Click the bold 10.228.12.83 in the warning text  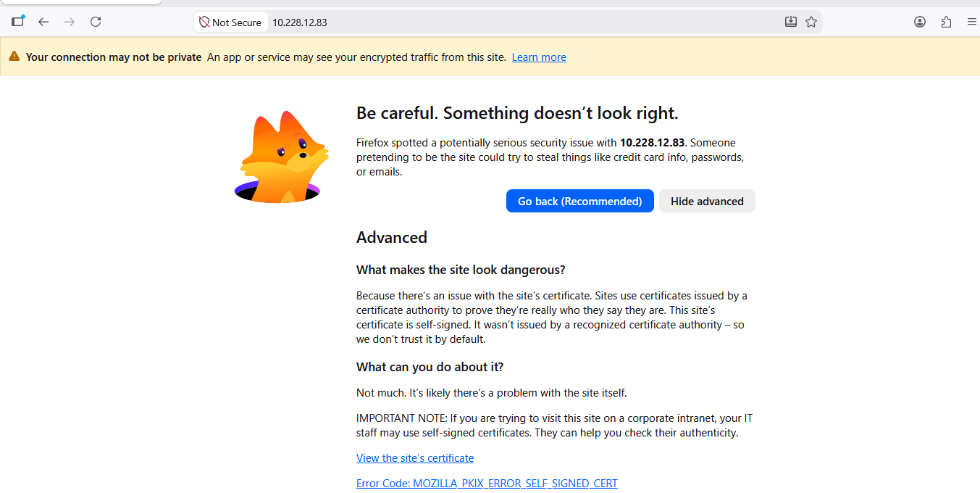(x=653, y=143)
